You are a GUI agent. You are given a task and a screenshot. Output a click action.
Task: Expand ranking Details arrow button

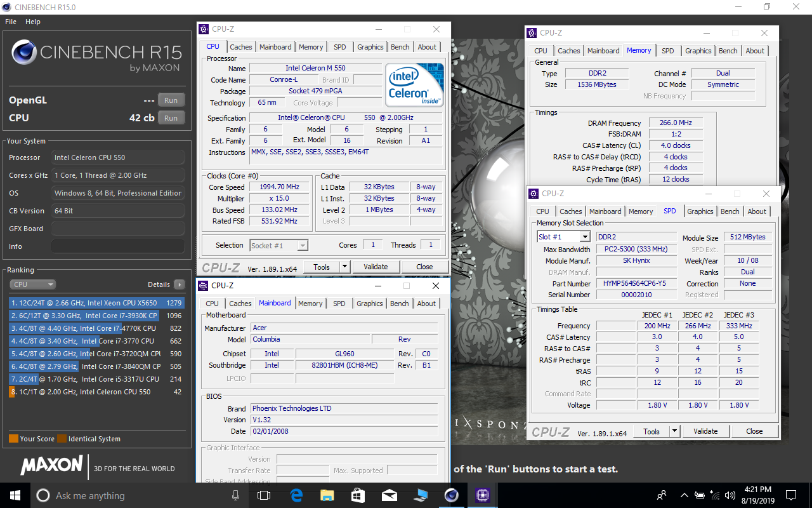coord(180,284)
